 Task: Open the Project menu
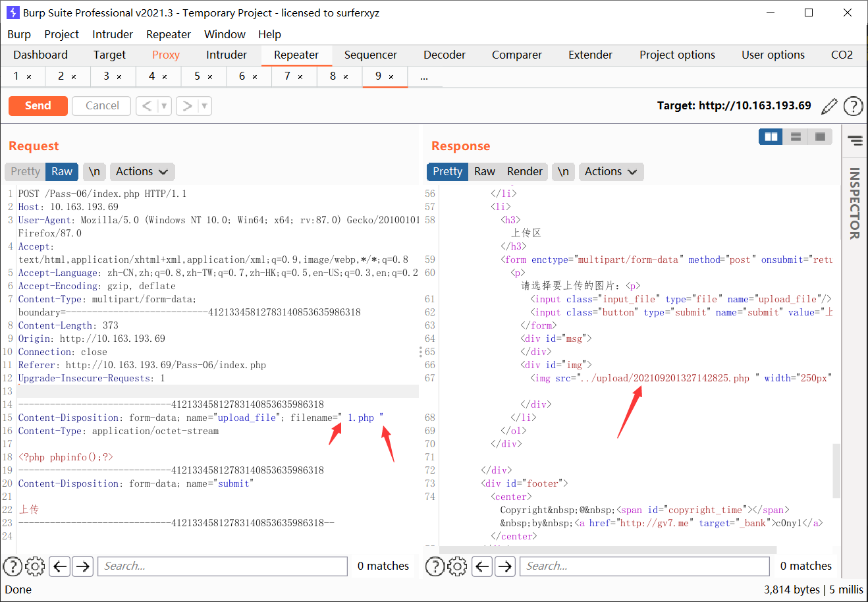pos(61,34)
